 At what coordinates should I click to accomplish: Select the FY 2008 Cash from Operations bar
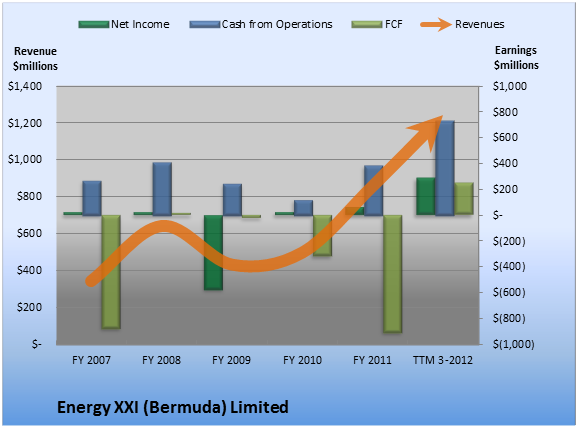[x=162, y=189]
